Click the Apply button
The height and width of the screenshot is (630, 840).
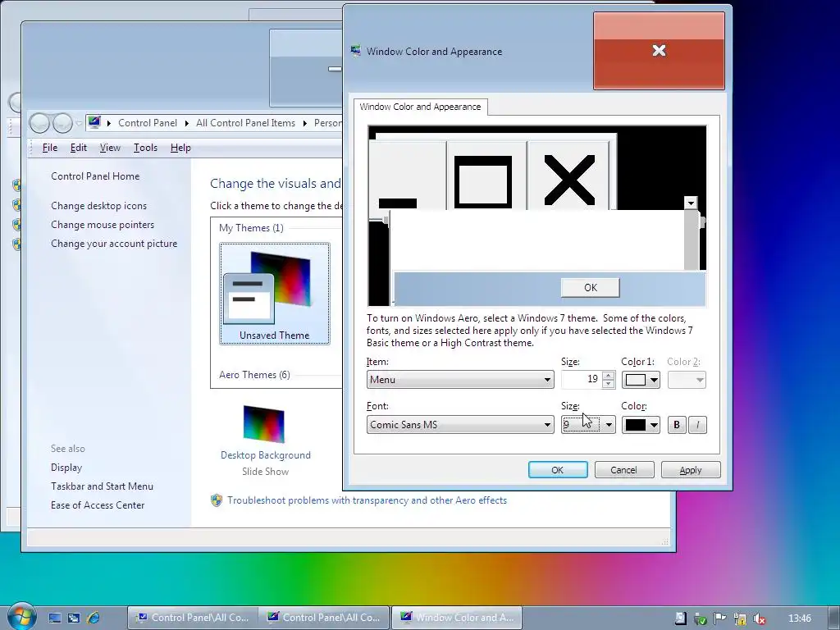[691, 470]
